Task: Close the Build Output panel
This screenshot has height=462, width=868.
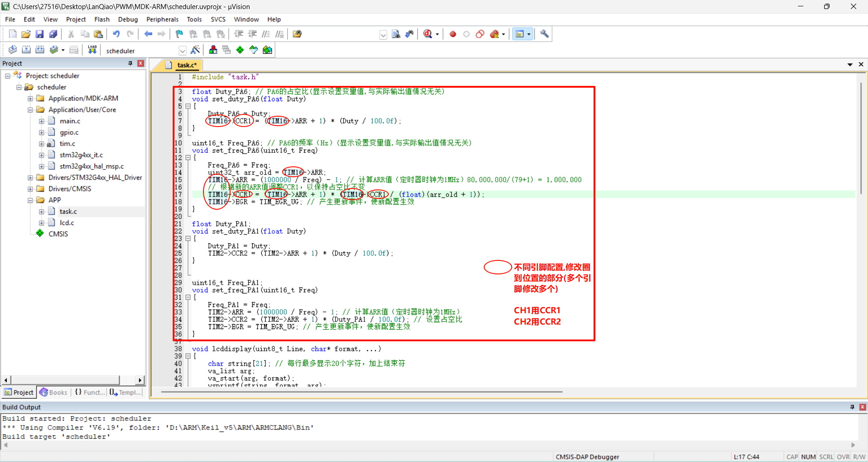Action: click(863, 407)
